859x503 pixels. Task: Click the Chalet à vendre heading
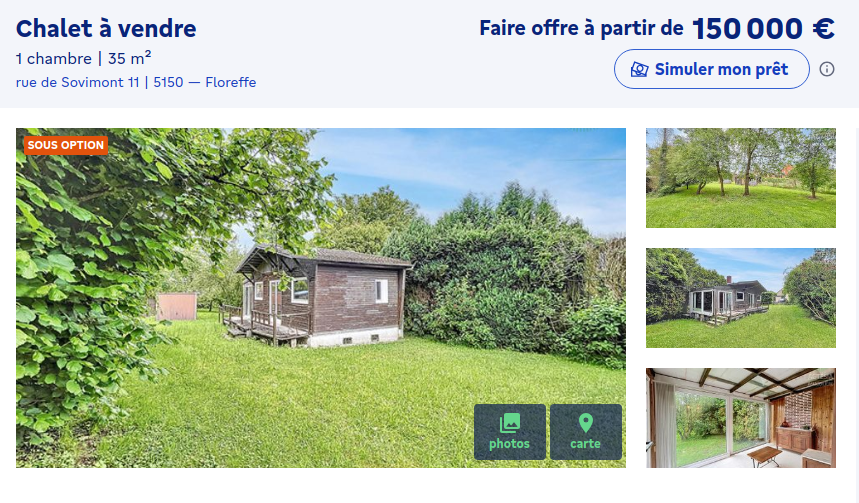click(x=106, y=28)
